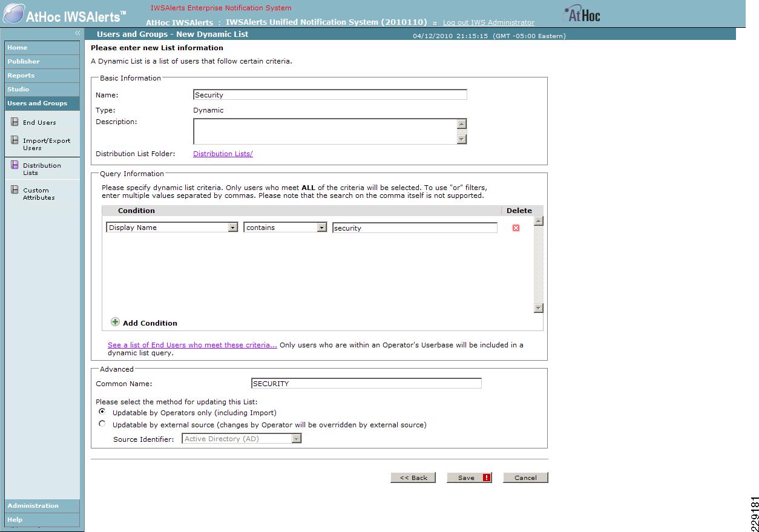This screenshot has height=532, width=759.
Task: Select Updatable by Operators only option
Action: tap(102, 412)
